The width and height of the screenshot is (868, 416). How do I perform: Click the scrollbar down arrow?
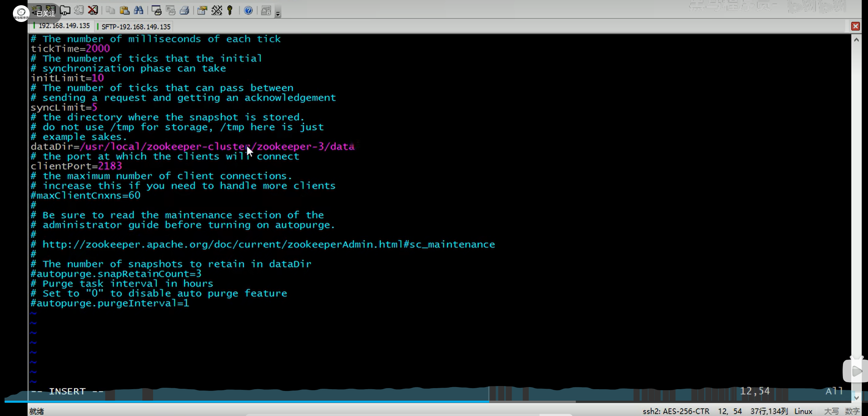[856, 398]
